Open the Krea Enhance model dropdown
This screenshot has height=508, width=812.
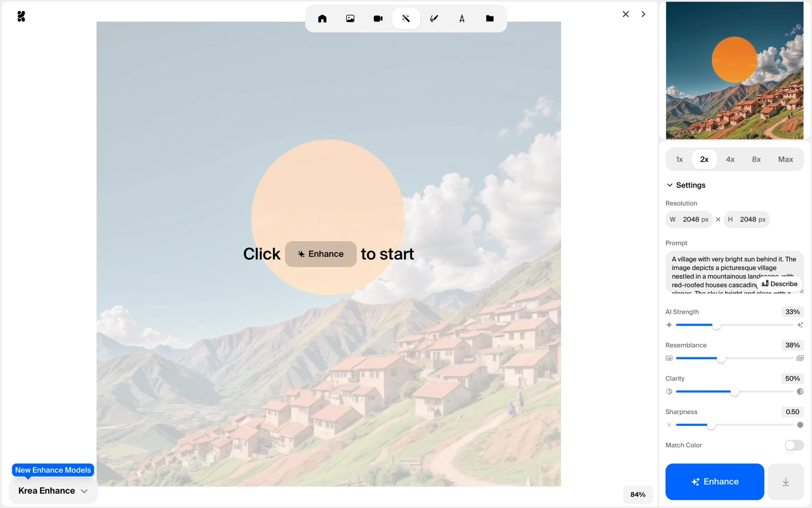click(53, 491)
